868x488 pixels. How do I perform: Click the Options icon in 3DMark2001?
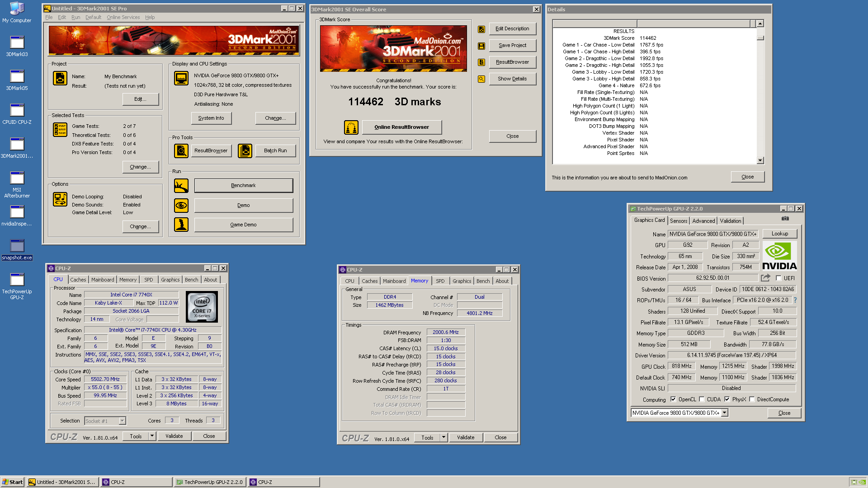pos(60,199)
